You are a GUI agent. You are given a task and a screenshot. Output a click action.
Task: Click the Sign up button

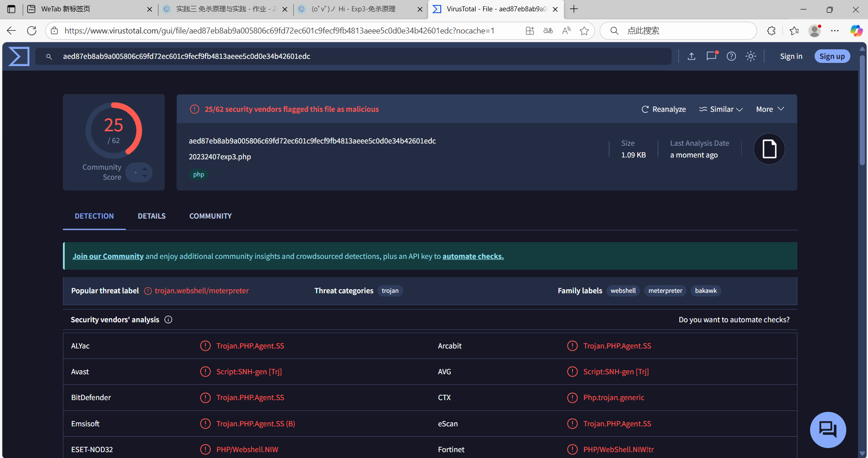pyautogui.click(x=832, y=56)
